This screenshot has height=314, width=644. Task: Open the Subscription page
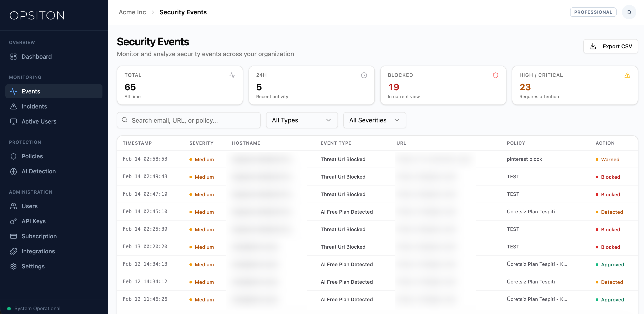[39, 236]
